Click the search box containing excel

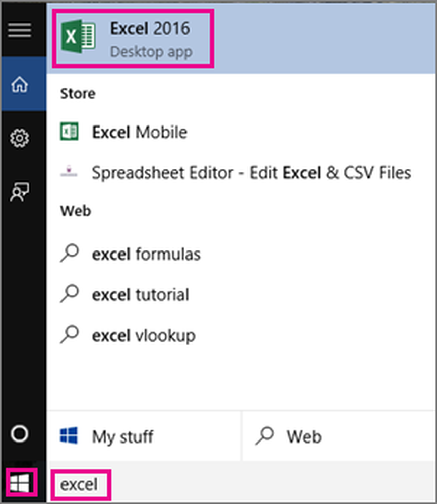[x=79, y=484]
